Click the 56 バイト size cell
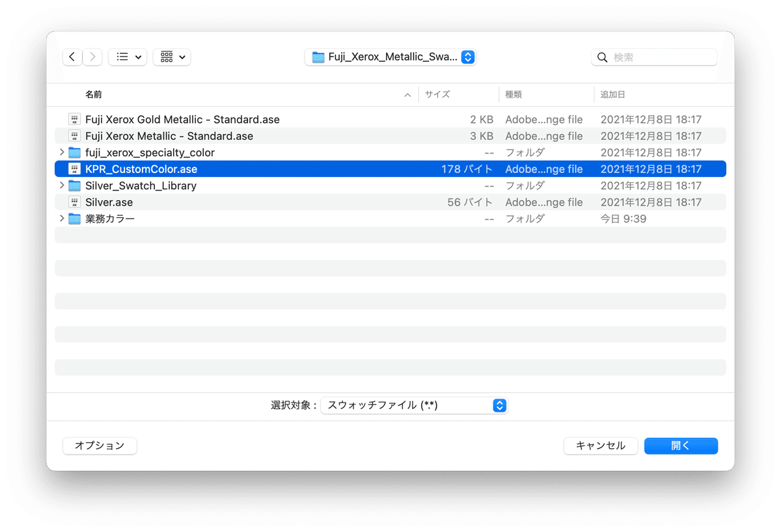 [470, 202]
